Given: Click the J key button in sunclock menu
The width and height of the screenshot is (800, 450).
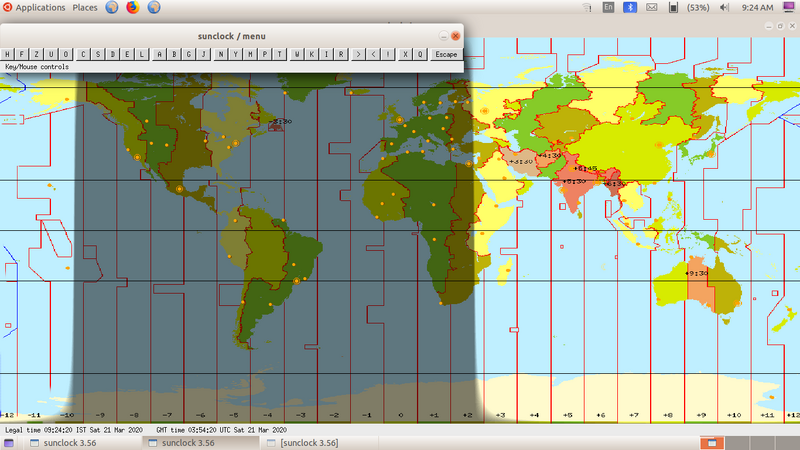Looking at the screenshot, I should tap(204, 54).
